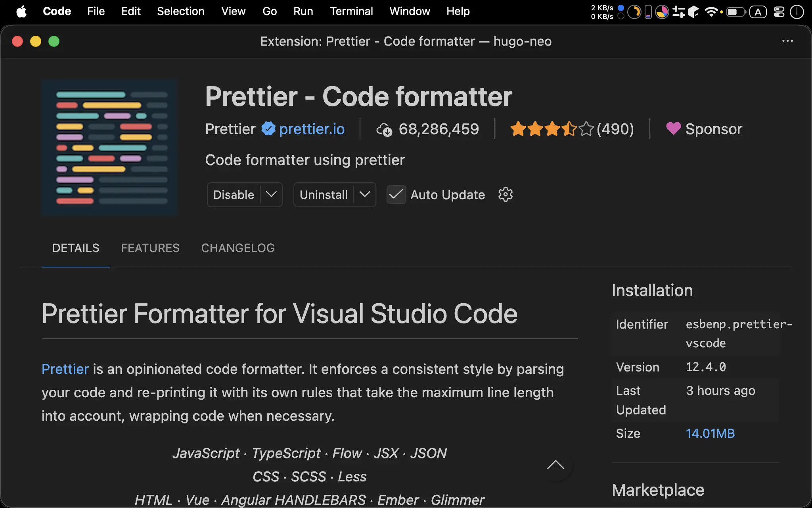This screenshot has width=812, height=508.
Task: Click the five-star rating icons
Action: [x=552, y=129]
